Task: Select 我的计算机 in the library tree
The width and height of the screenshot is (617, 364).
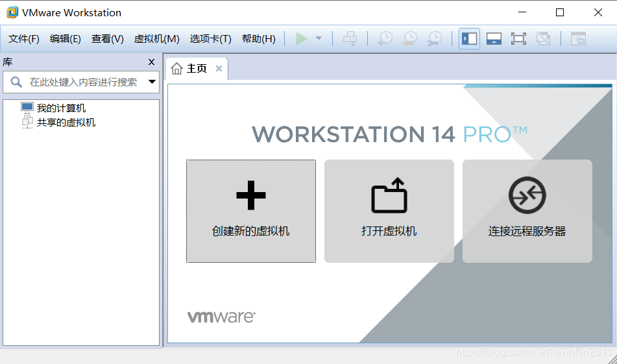Action: coord(61,108)
